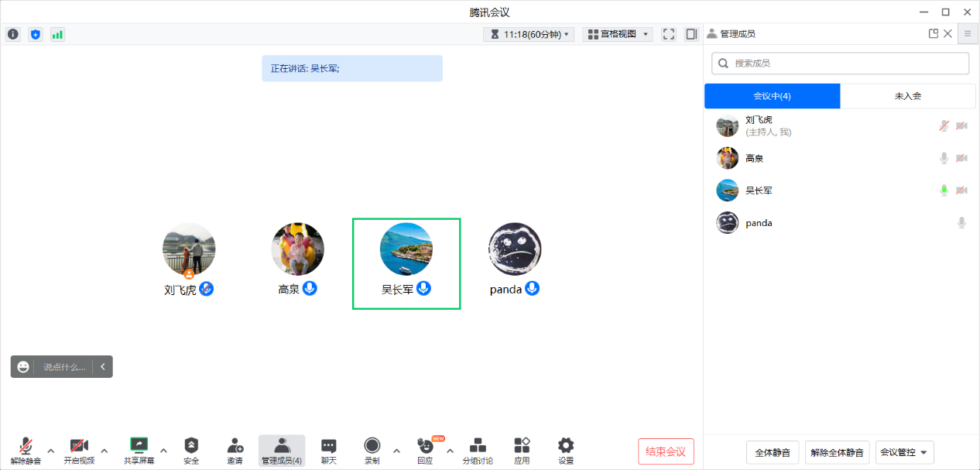Select panda row in the member list
Screen dimensions: 980x470
tap(841, 223)
